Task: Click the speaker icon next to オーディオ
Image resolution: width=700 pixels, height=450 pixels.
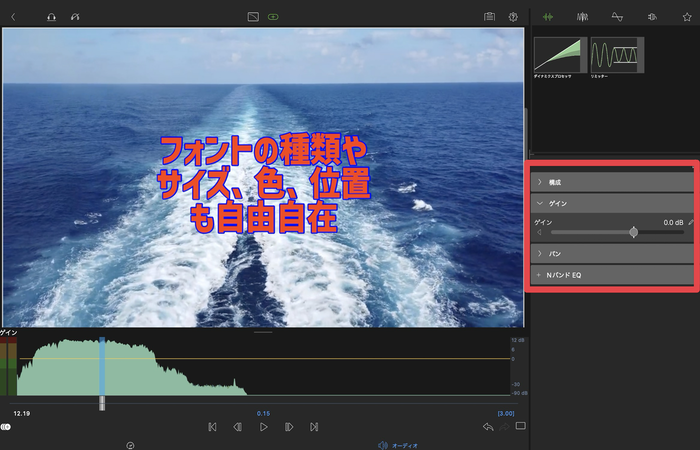Action: (381, 445)
